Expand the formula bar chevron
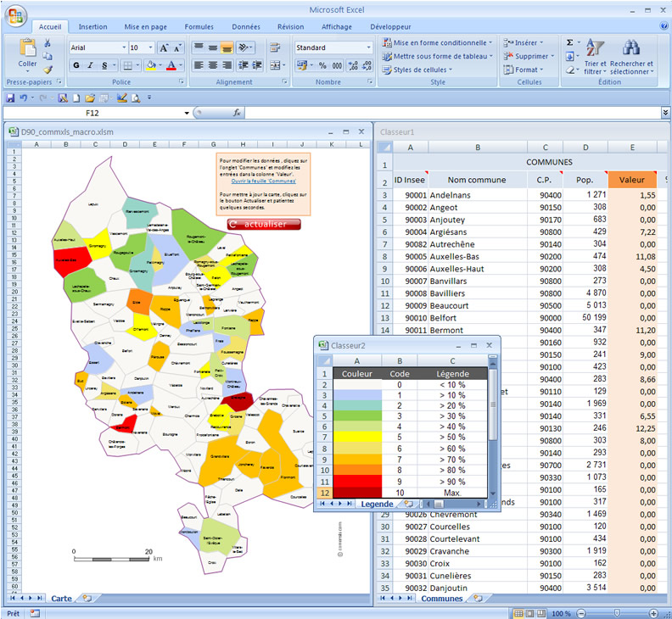 [665, 113]
